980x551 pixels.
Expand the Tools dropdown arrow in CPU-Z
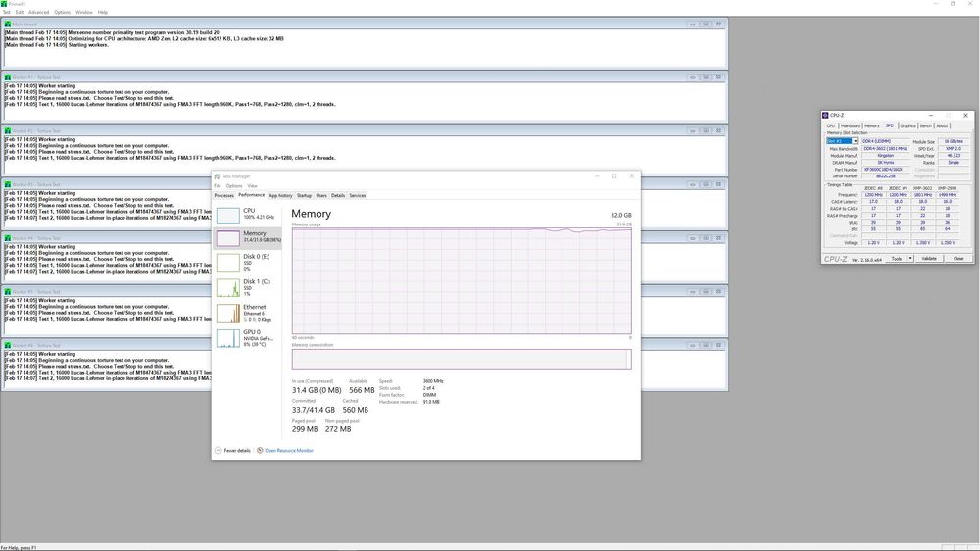[910, 258]
